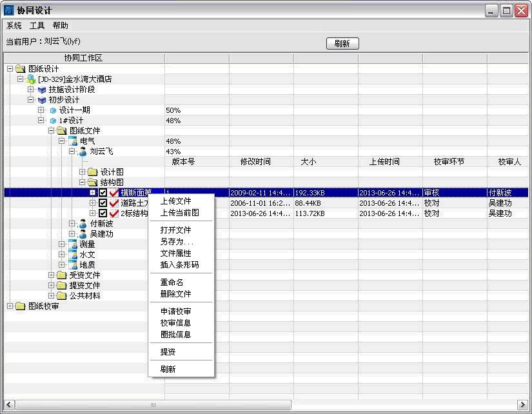Click the horizontal scrollbar at the bottom
Image resolution: width=532 pixels, height=414 pixels.
[152, 406]
